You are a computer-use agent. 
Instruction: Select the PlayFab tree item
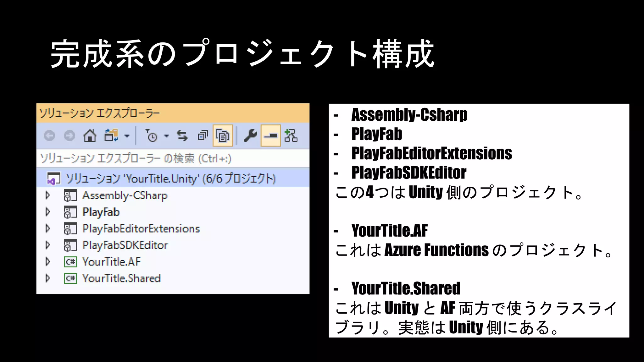(x=101, y=212)
